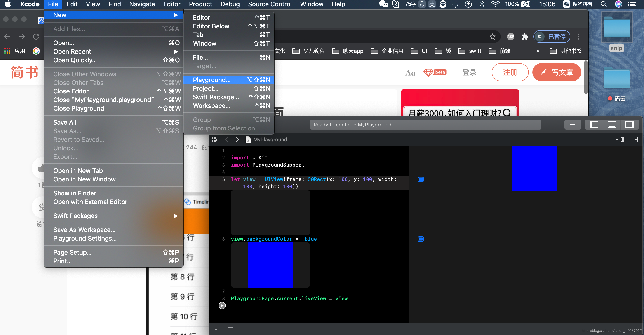This screenshot has width=644, height=335.
Task: Choose File... from New submenu
Action: 229,58
